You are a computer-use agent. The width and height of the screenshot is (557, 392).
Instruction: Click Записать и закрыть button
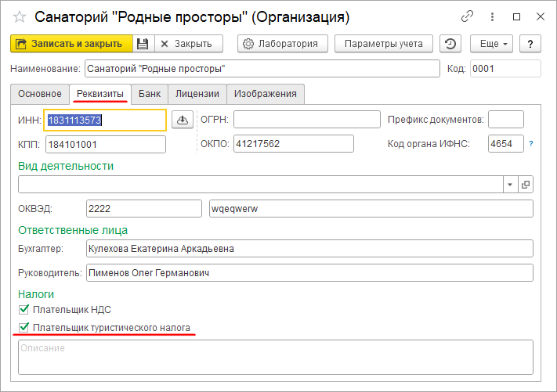pos(71,44)
